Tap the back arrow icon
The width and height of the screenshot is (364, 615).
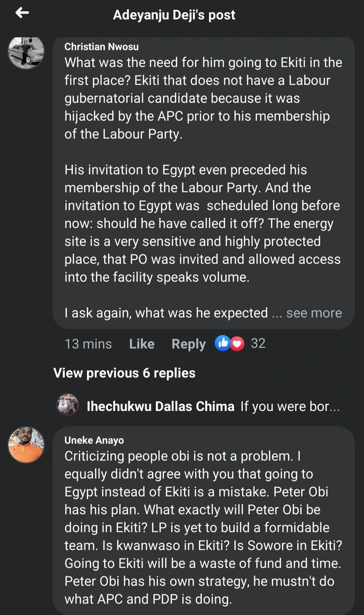(22, 14)
